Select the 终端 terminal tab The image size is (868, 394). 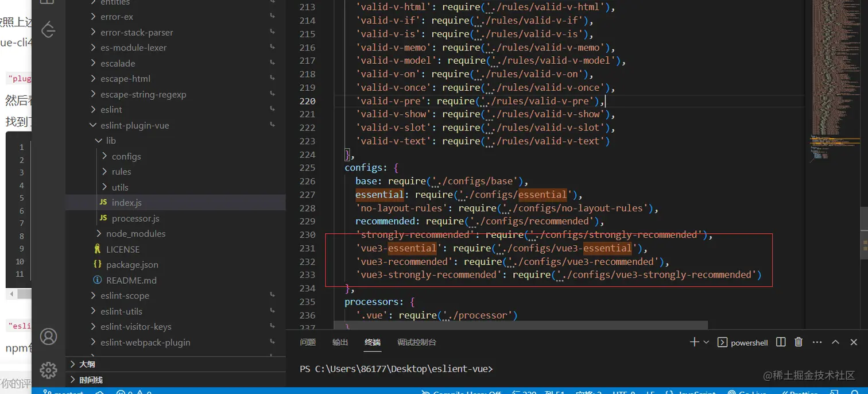point(373,342)
